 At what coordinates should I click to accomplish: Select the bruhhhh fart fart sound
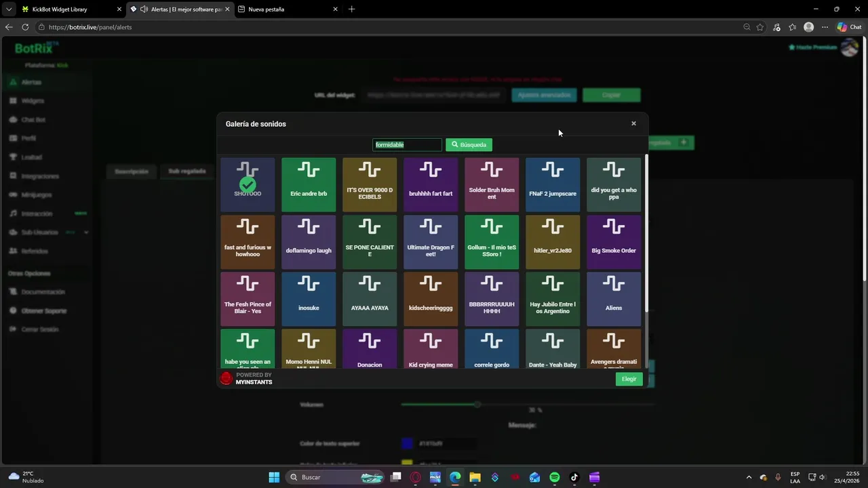pyautogui.click(x=431, y=184)
